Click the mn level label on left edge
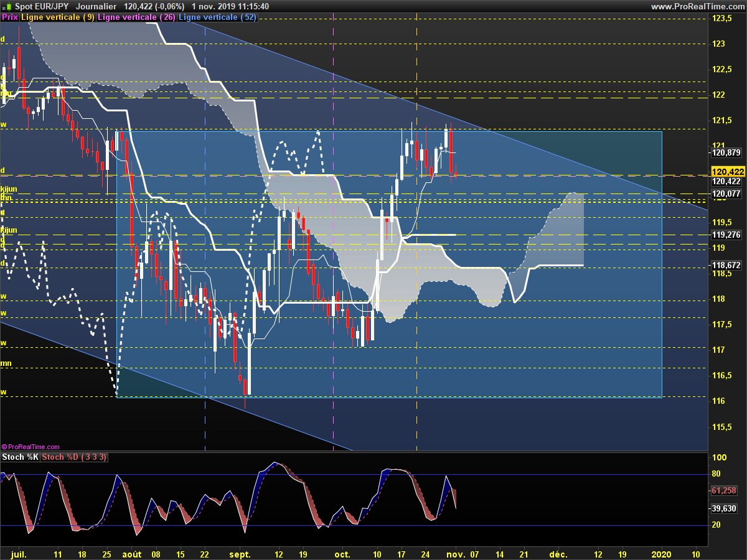 coord(5,363)
